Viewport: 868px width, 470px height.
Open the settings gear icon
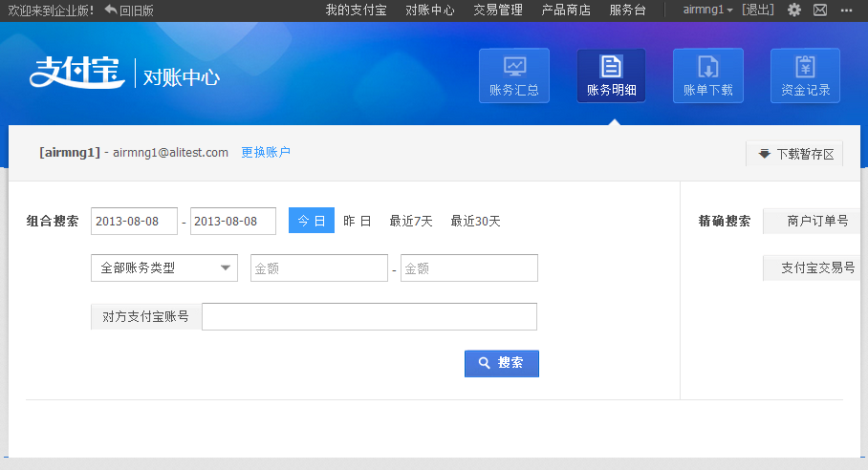pyautogui.click(x=794, y=10)
